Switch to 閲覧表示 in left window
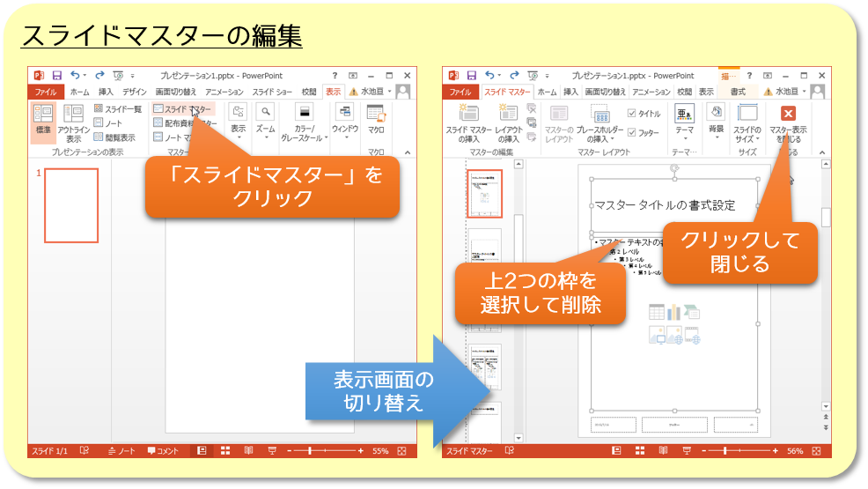The width and height of the screenshot is (868, 489). pyautogui.click(x=114, y=137)
